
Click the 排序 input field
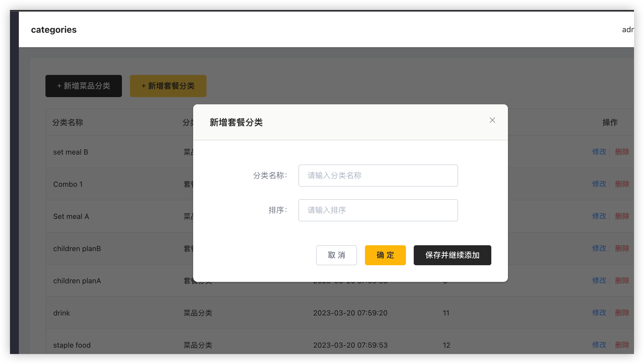pyautogui.click(x=378, y=210)
